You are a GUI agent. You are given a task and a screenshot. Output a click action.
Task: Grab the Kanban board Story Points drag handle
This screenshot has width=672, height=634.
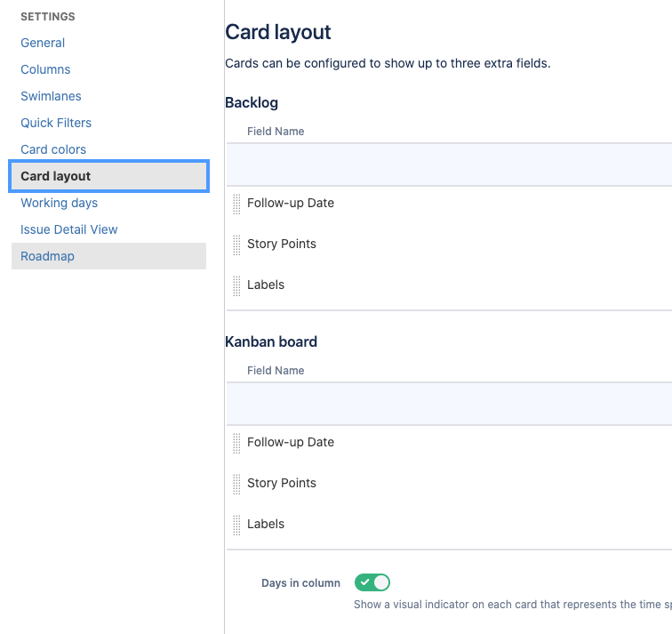[236, 484]
